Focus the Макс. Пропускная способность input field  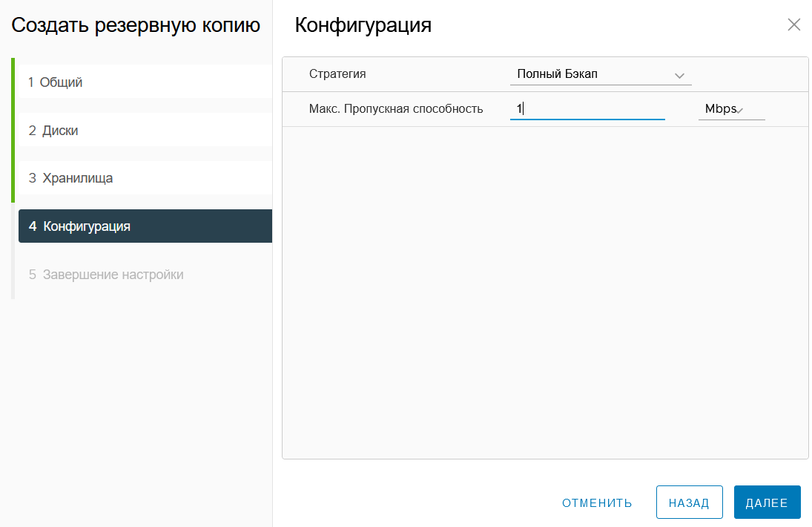click(x=587, y=109)
